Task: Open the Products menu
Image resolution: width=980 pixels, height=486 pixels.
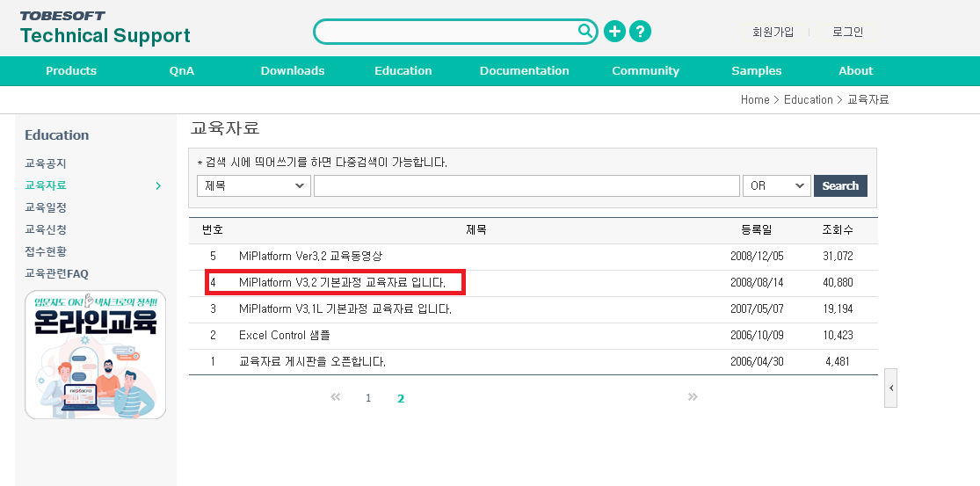Action: click(71, 70)
